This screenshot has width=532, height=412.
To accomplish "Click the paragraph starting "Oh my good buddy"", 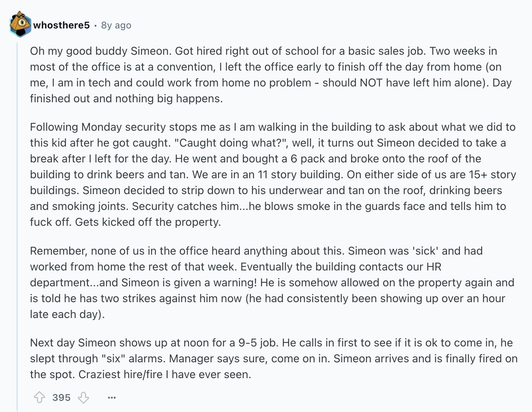I will (271, 75).
